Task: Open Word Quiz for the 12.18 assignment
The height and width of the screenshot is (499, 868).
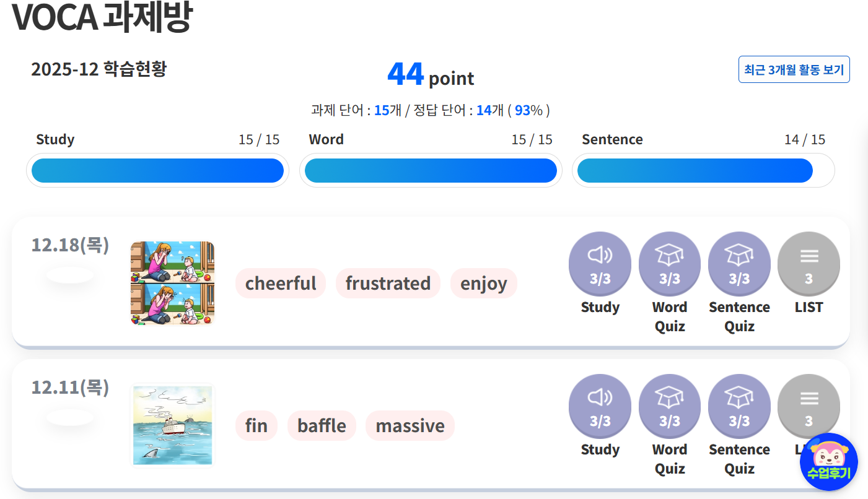Action: click(x=669, y=263)
